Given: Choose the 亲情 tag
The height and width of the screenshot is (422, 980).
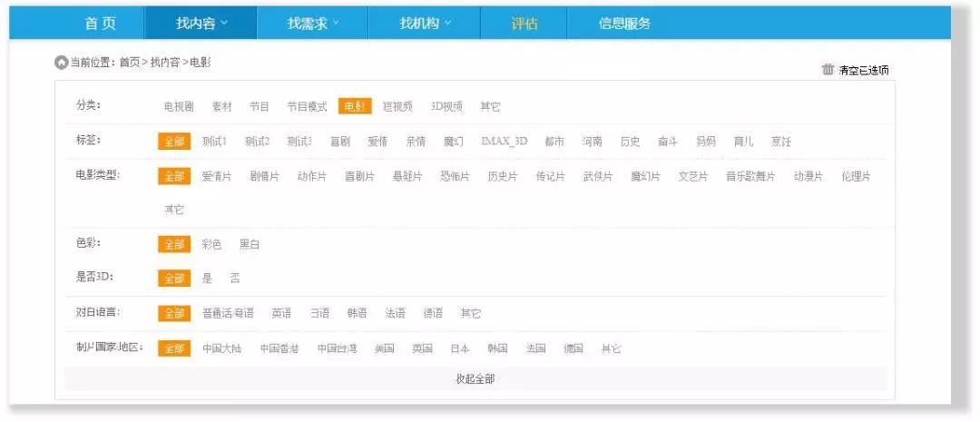Looking at the screenshot, I should pyautogui.click(x=416, y=142).
